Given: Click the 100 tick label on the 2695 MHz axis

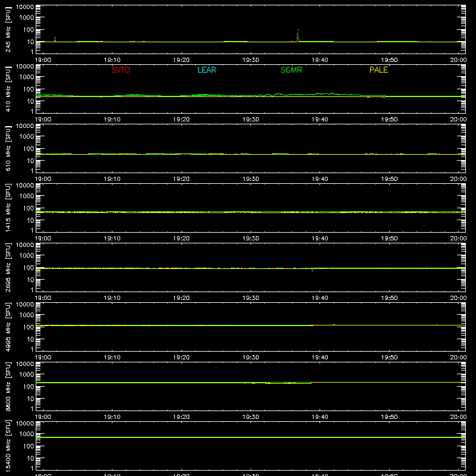Looking at the screenshot, I should coord(29,268).
